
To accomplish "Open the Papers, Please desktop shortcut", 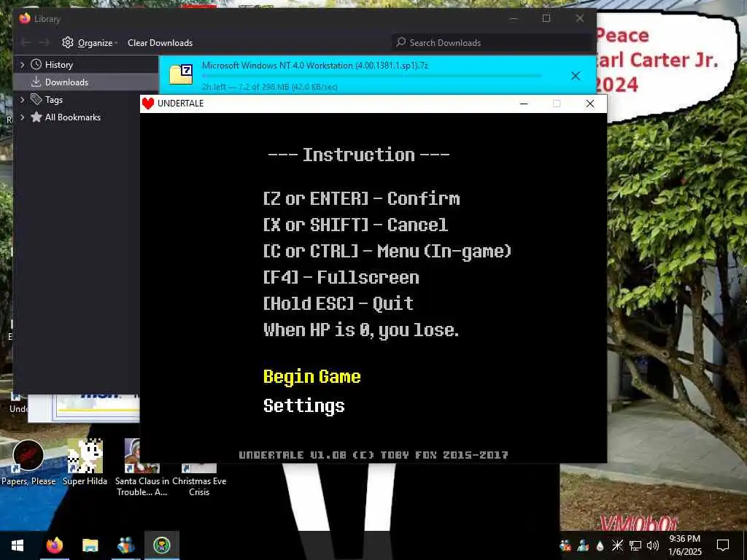I will [x=28, y=463].
